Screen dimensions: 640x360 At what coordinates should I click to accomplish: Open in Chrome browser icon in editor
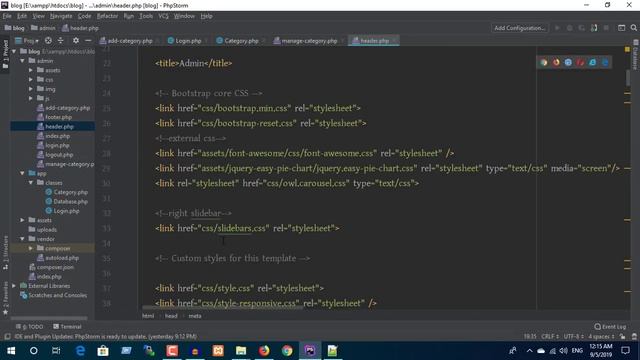pyautogui.click(x=544, y=62)
